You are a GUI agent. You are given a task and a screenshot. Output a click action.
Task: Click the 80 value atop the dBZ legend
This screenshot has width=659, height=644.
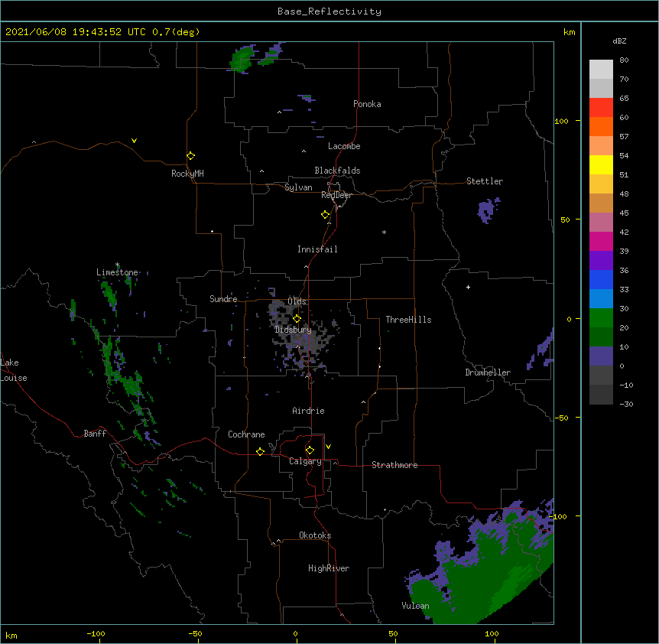pyautogui.click(x=624, y=60)
